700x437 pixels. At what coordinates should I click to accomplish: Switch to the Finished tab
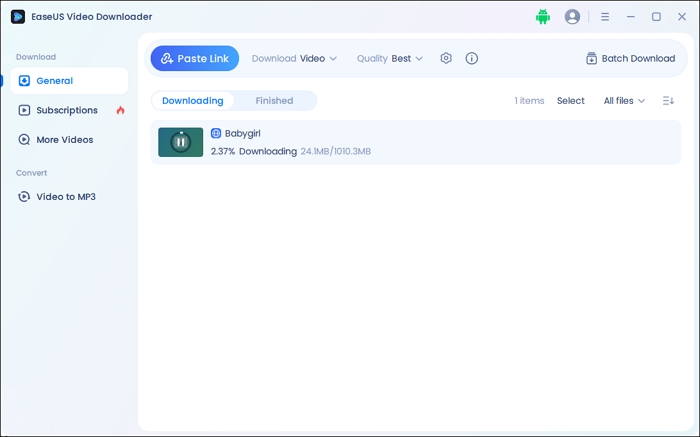[x=274, y=101]
